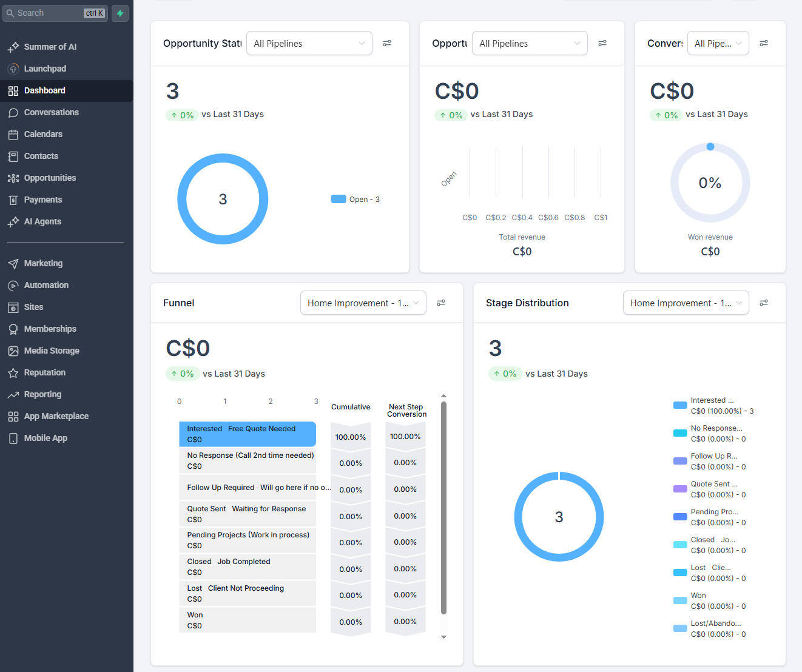This screenshot has height=672, width=802.
Task: Navigate to Opportunities menu item
Action: tap(50, 178)
